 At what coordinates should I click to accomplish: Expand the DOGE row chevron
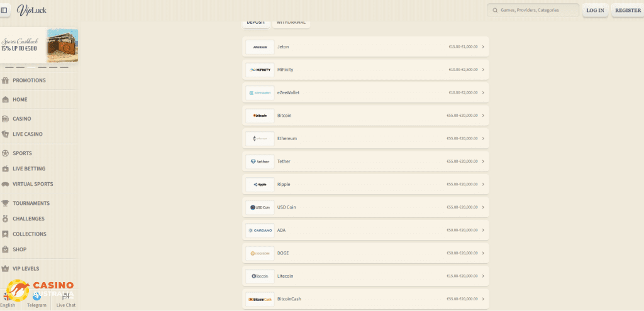tap(483, 253)
